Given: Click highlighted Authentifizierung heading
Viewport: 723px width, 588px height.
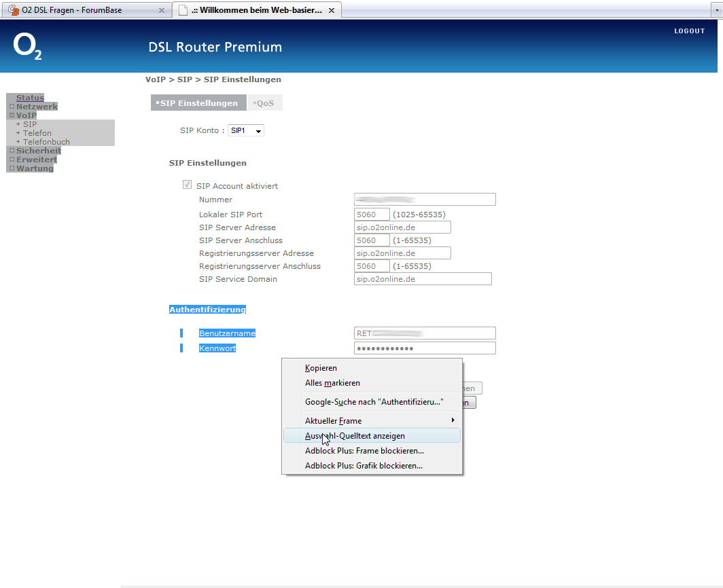Looking at the screenshot, I should [x=207, y=310].
